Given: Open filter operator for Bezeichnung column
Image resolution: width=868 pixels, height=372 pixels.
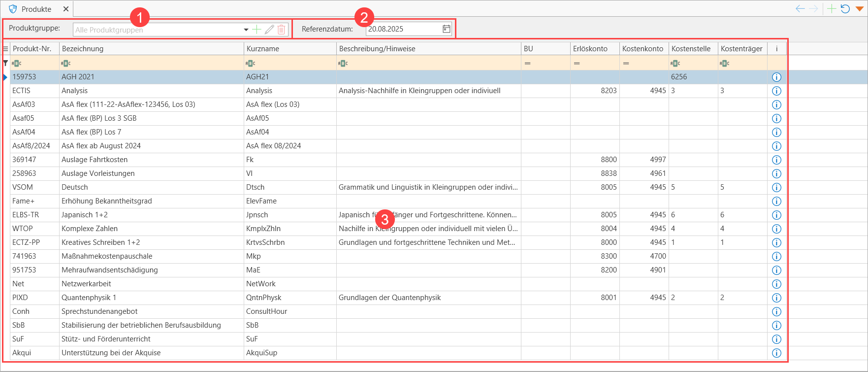Looking at the screenshot, I should [x=66, y=63].
